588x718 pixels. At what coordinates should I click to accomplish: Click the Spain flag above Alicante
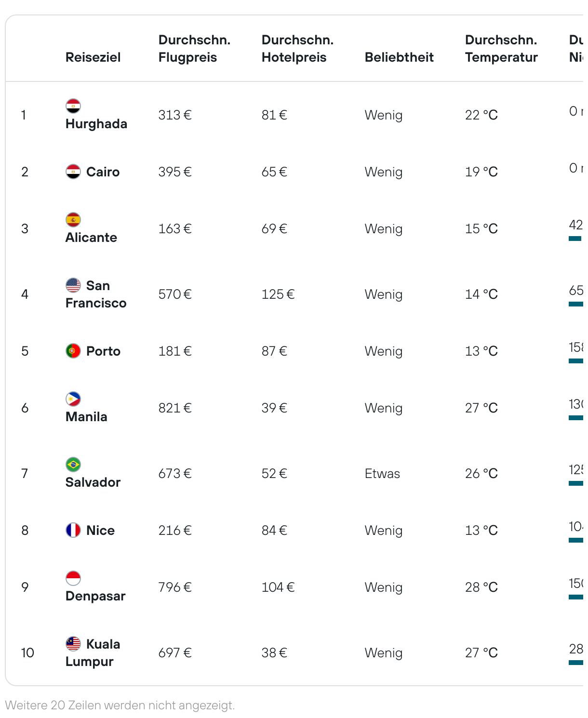(x=73, y=220)
